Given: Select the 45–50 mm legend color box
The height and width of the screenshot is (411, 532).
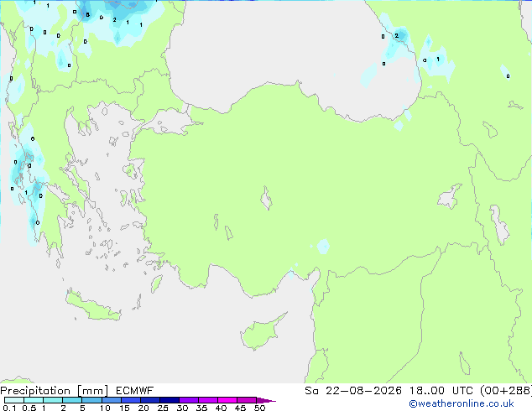Looking at the screenshot, I should click(x=247, y=400).
